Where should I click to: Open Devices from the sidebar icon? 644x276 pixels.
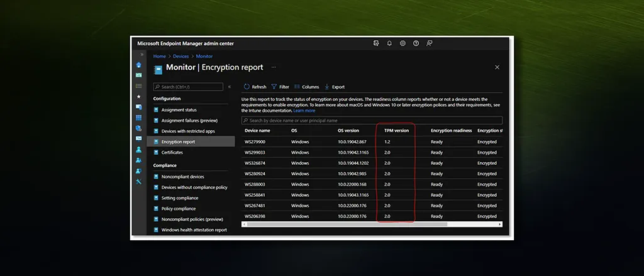pos(139,107)
